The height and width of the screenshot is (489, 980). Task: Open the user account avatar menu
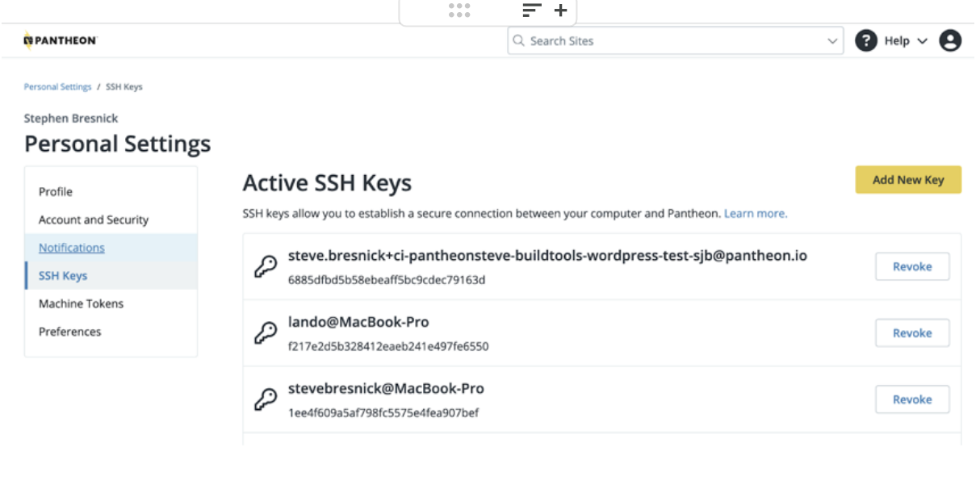pos(950,40)
